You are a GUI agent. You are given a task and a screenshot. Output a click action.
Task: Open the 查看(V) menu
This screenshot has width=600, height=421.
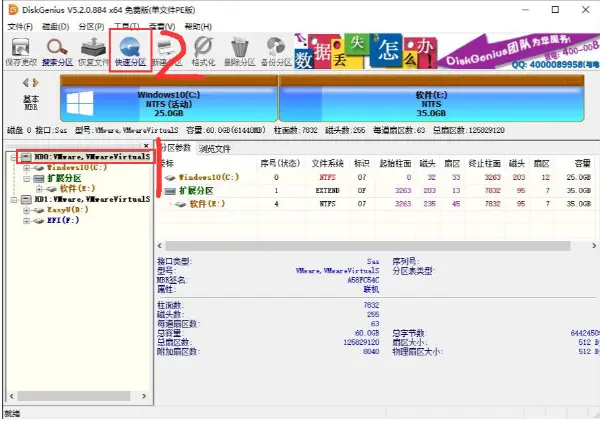point(162,27)
